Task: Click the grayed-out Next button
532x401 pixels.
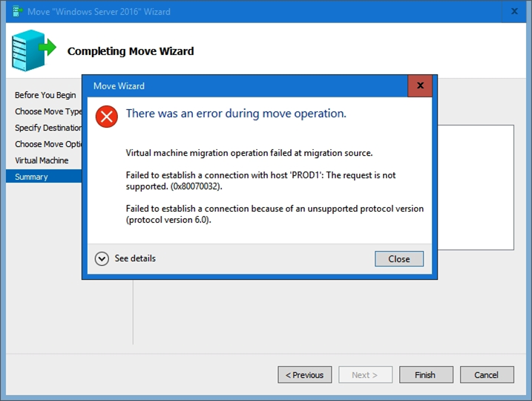Action: point(365,375)
